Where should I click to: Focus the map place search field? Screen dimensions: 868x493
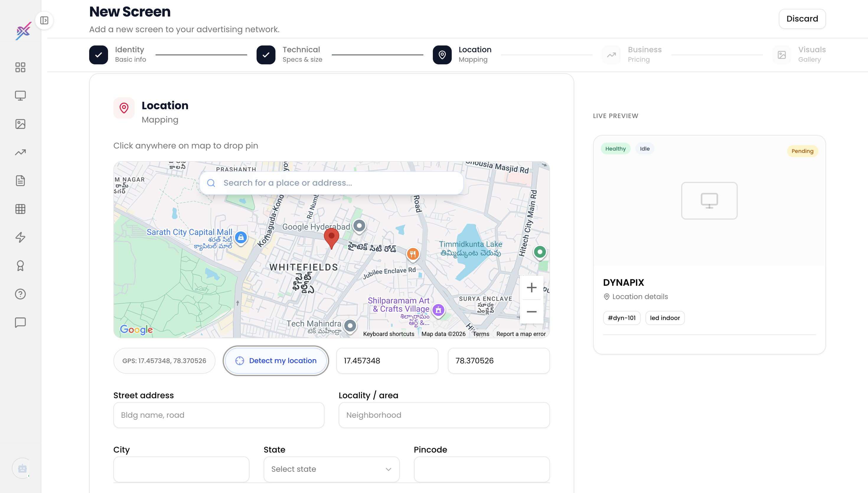click(332, 183)
